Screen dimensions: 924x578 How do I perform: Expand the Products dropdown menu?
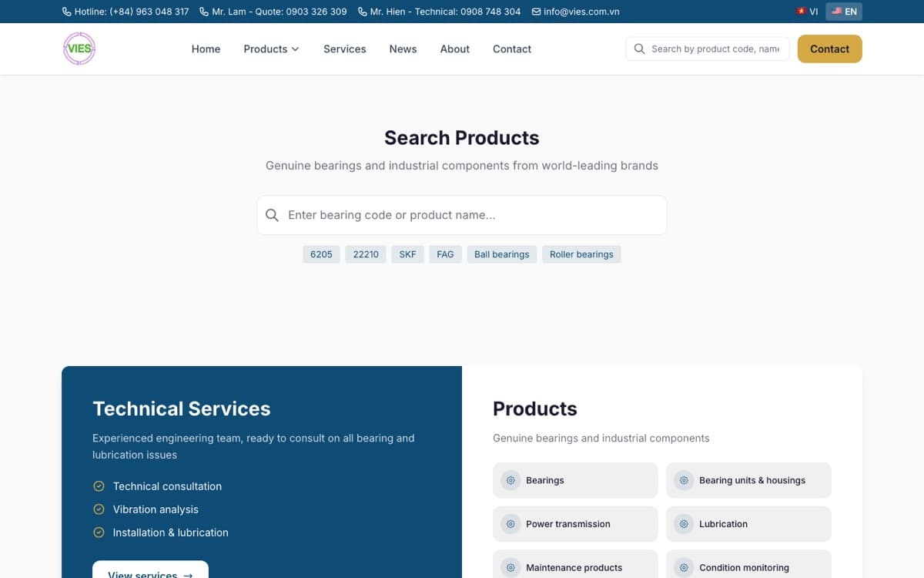(x=271, y=49)
